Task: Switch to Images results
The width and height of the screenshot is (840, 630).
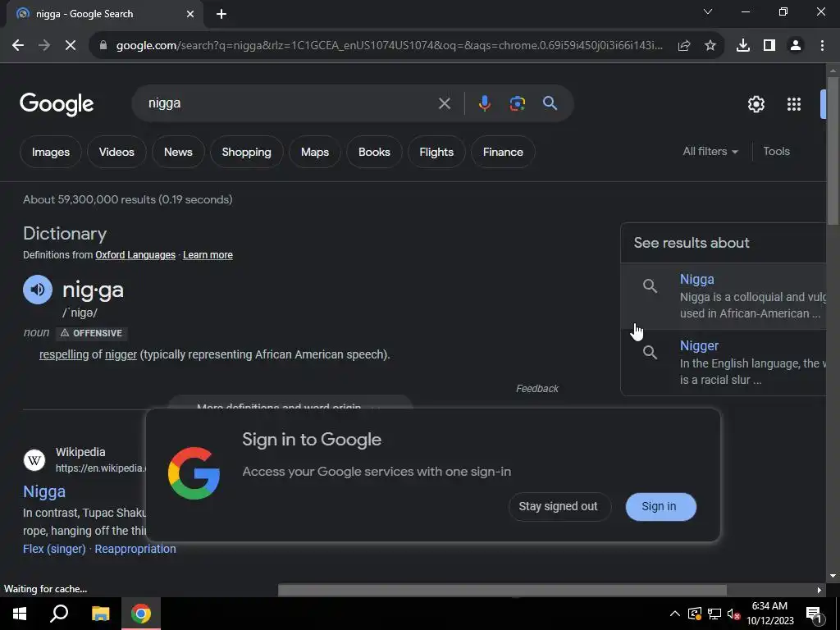Action: click(x=51, y=152)
